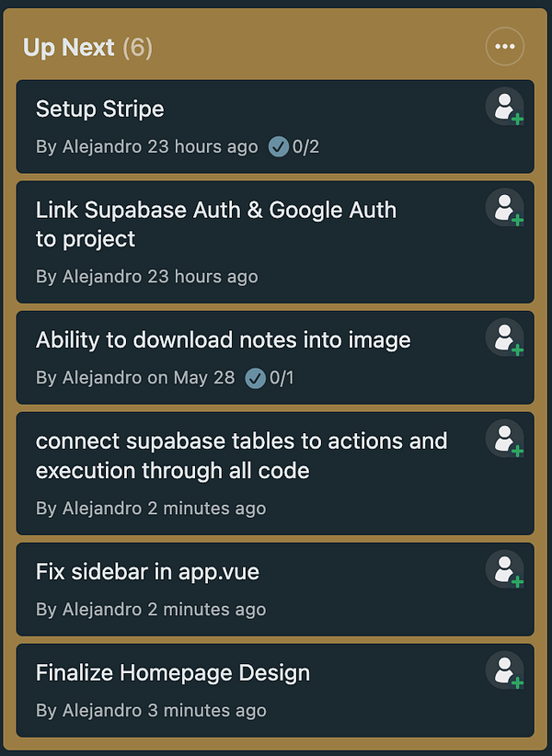Click the May 28 timestamp on download notes card

tap(204, 377)
